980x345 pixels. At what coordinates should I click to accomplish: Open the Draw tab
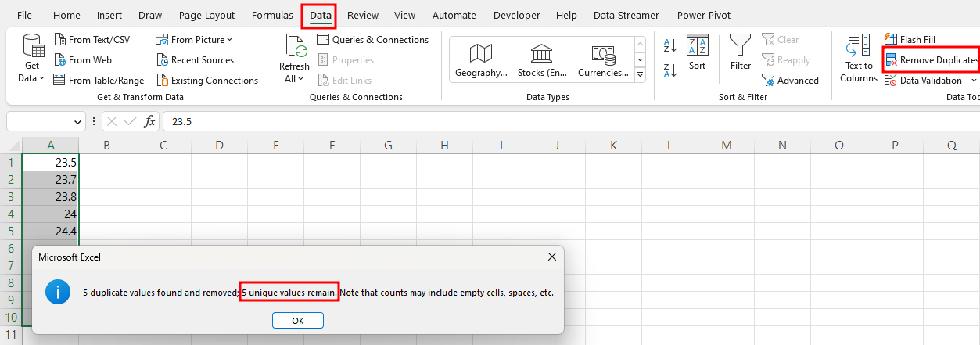[149, 15]
